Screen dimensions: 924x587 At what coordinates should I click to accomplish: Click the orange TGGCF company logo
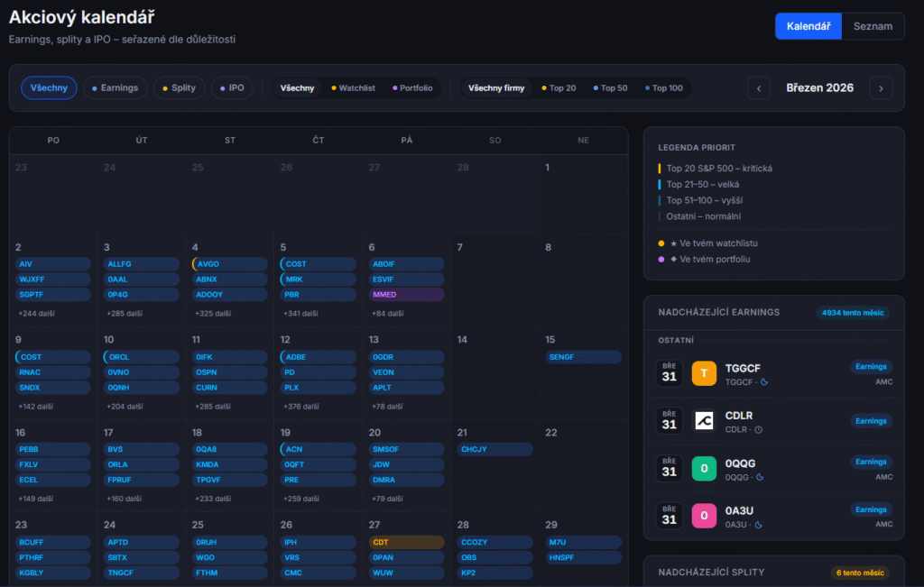coord(704,373)
